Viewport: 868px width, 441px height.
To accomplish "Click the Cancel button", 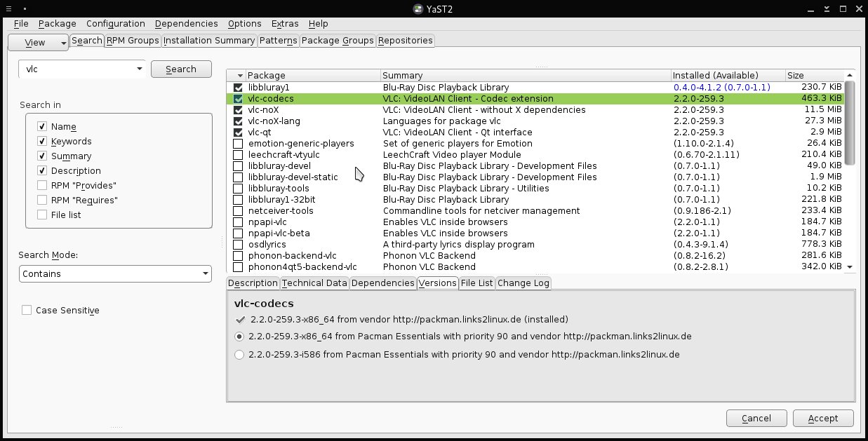I will point(756,418).
